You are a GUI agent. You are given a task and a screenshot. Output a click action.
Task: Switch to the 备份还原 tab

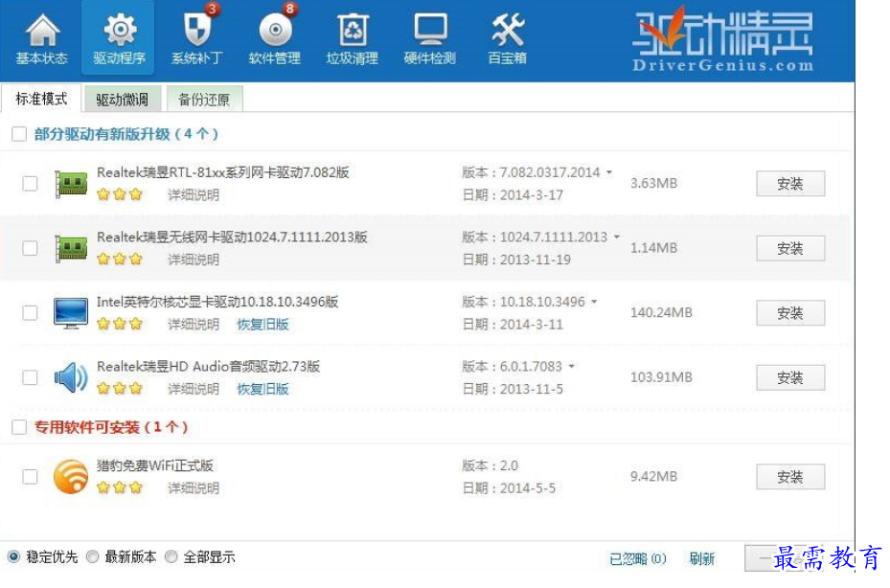(204, 100)
